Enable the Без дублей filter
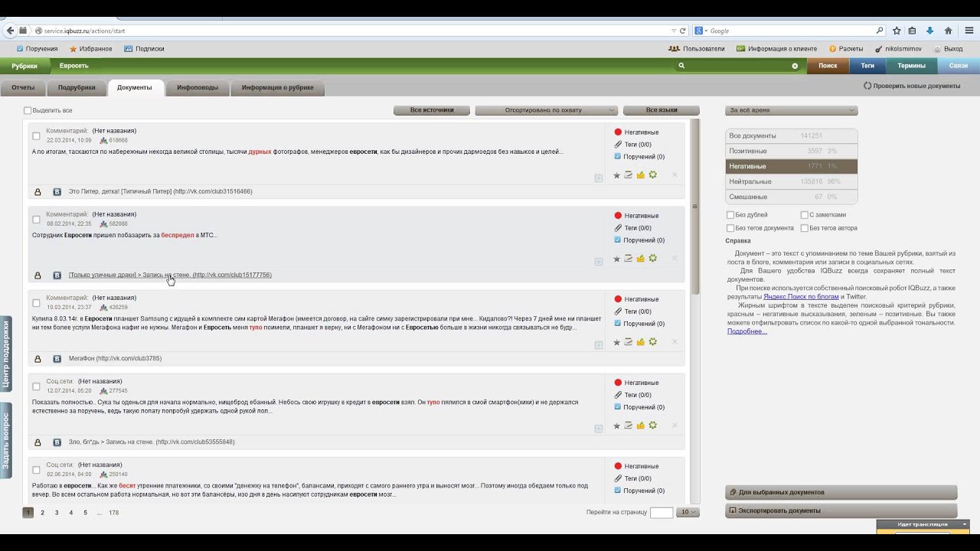980x551 pixels. pos(730,215)
